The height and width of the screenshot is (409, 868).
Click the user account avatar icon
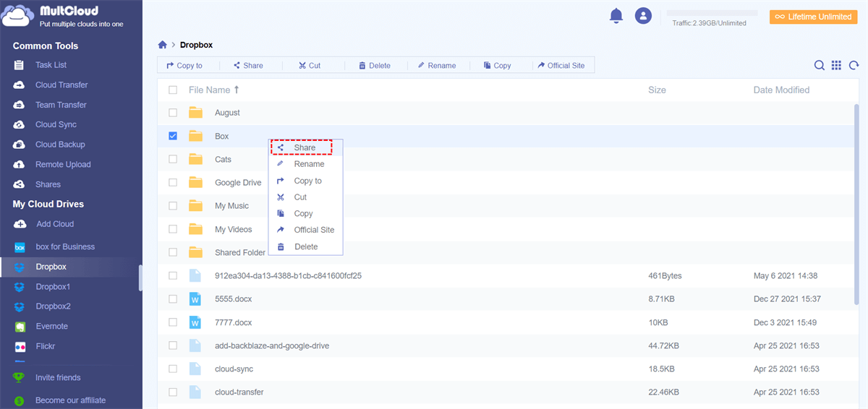tap(643, 15)
